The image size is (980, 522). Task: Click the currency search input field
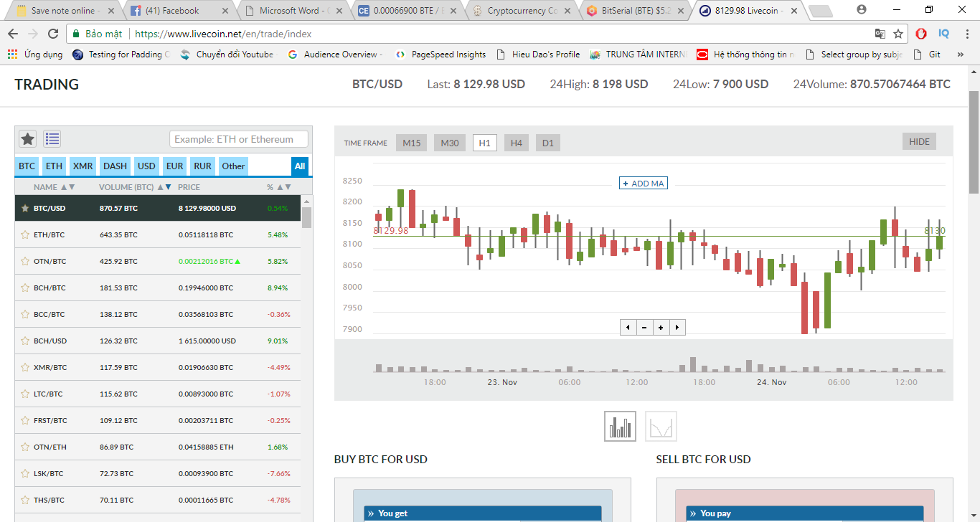point(239,139)
